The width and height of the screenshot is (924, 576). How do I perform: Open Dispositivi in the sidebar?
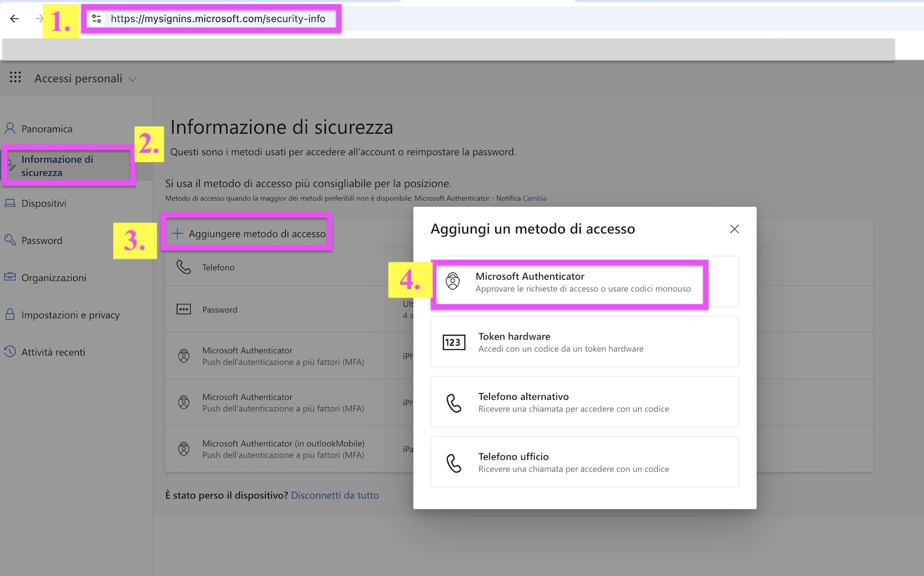coord(44,203)
